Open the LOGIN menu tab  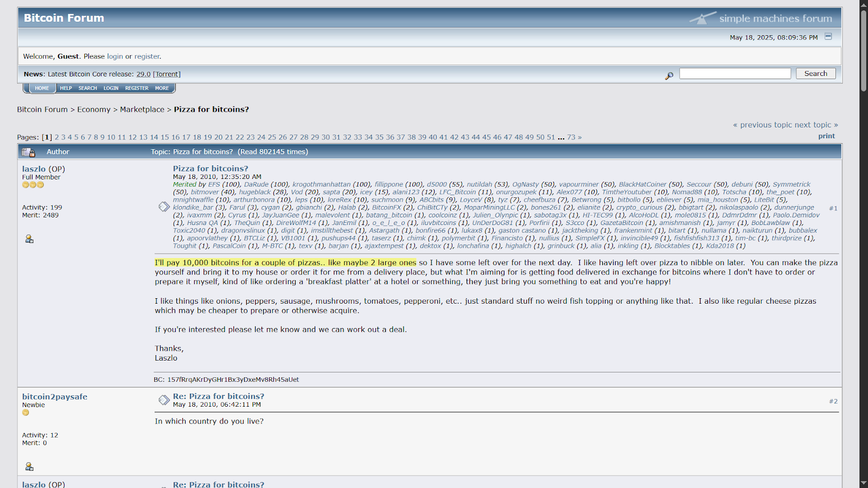tap(111, 88)
